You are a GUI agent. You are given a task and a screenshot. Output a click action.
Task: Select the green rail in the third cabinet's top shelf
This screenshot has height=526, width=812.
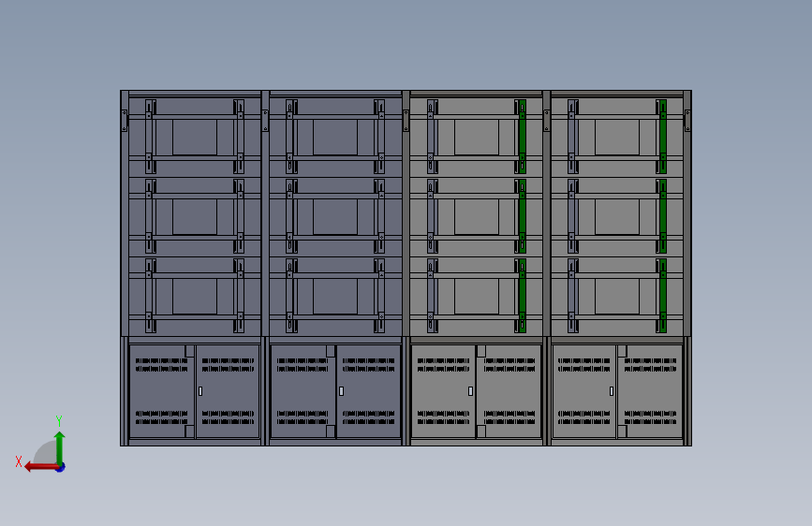[x=522, y=136]
